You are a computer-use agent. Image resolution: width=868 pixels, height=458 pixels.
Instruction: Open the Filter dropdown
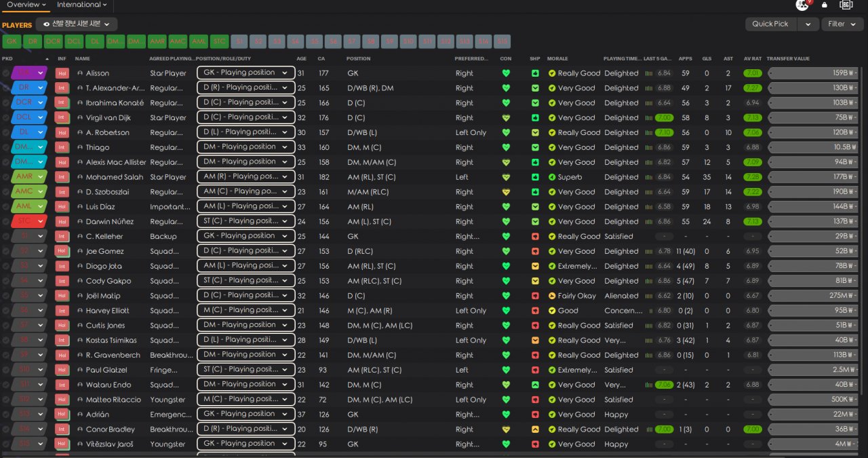coord(843,24)
